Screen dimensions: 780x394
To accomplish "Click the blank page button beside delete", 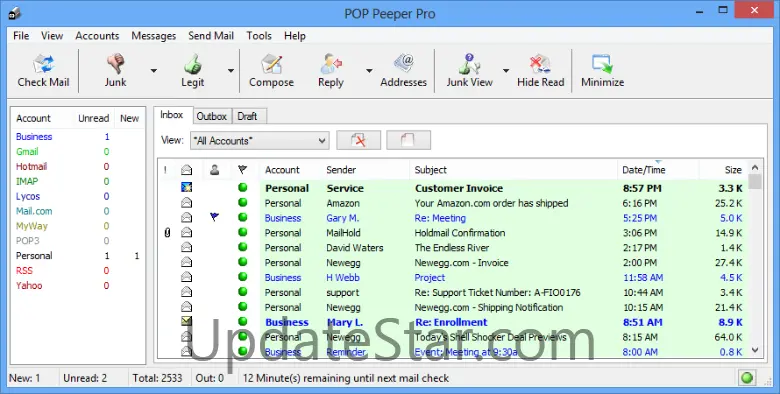I will [x=408, y=140].
